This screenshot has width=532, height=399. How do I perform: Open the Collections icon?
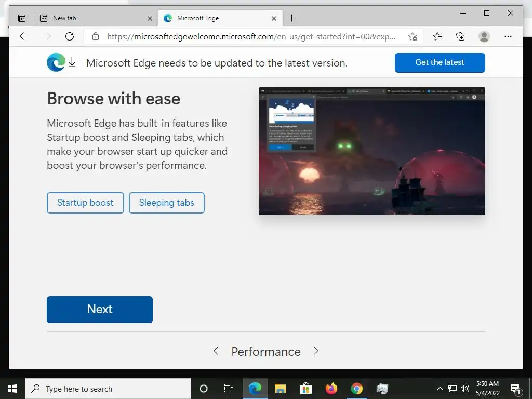[x=460, y=36]
